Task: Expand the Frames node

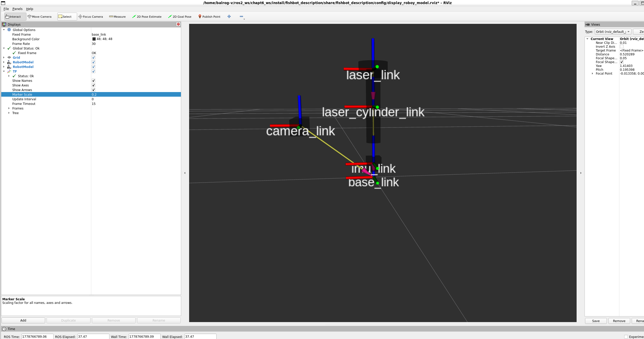Action: click(9, 108)
